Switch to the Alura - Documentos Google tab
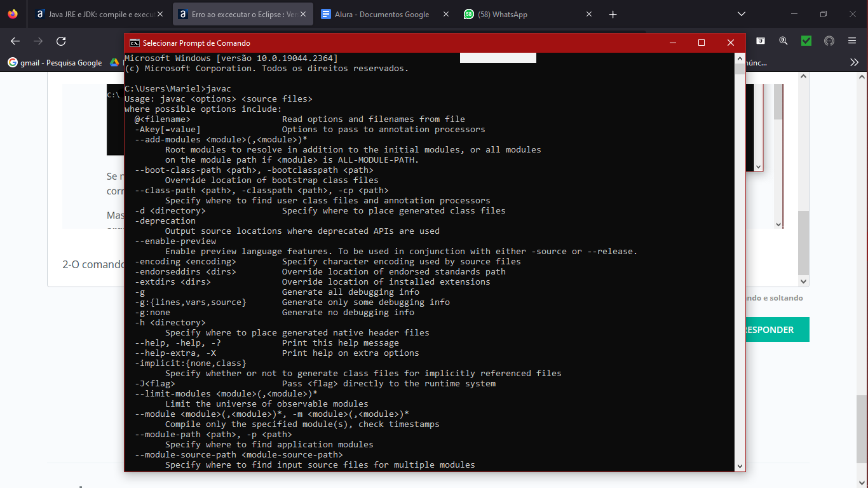Image resolution: width=868 pixels, height=488 pixels. [x=386, y=14]
